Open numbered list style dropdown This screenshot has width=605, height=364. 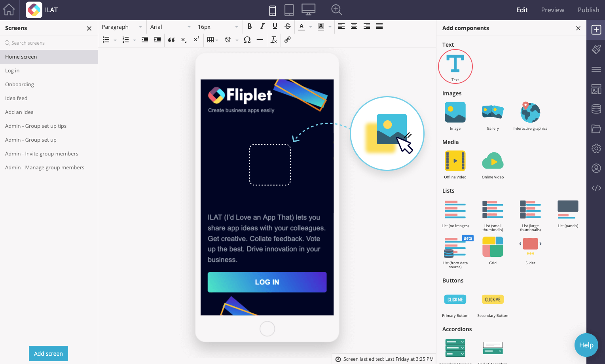[134, 40]
